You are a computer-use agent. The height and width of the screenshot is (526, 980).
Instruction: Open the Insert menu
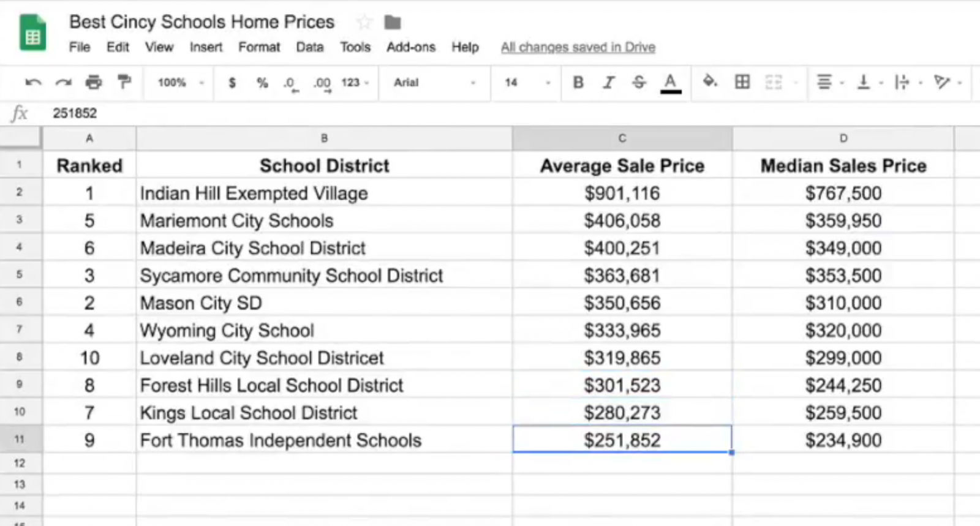click(x=206, y=47)
